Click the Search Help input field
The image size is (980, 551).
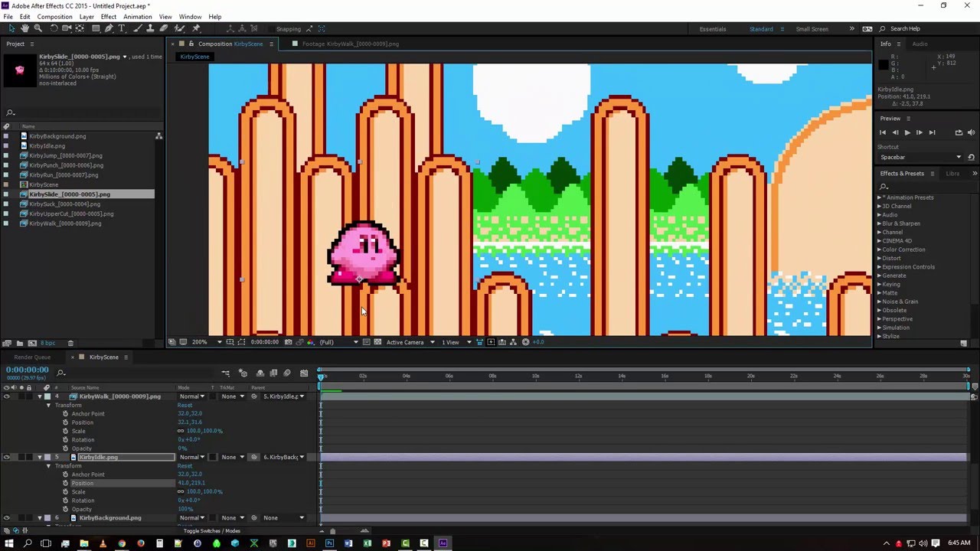click(x=924, y=29)
